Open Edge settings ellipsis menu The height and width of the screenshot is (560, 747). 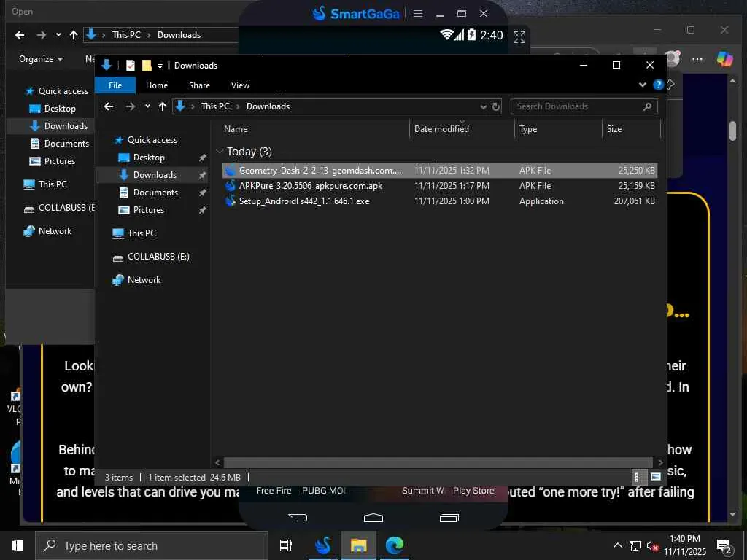tap(697, 60)
